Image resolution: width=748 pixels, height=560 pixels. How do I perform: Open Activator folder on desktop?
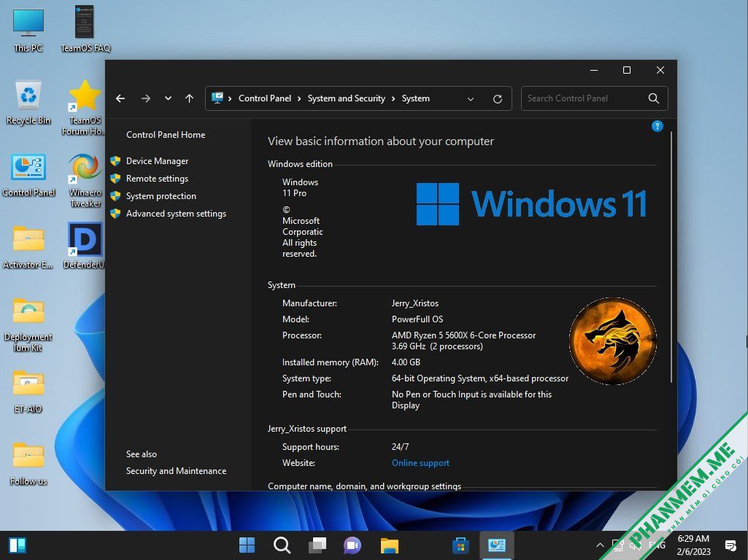pos(28,247)
